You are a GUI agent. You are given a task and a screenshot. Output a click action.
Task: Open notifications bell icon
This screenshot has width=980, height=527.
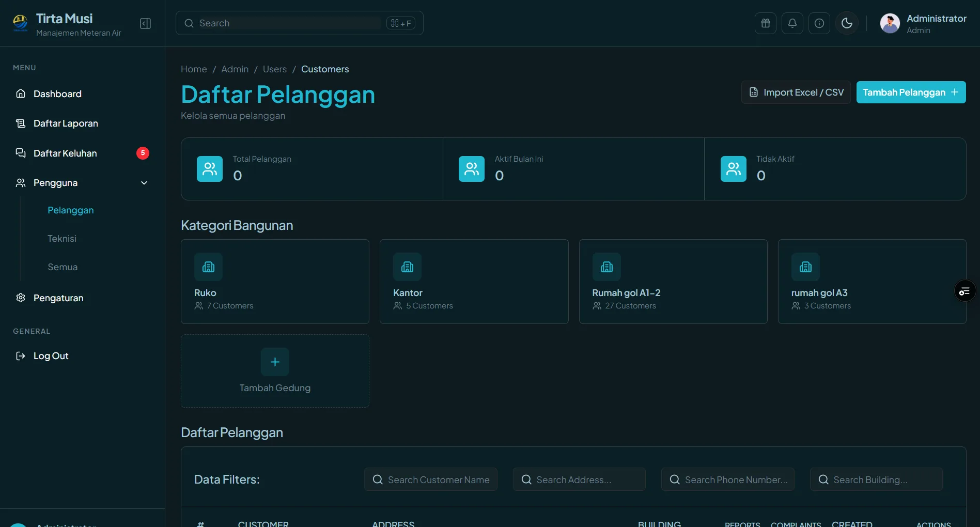pyautogui.click(x=792, y=23)
